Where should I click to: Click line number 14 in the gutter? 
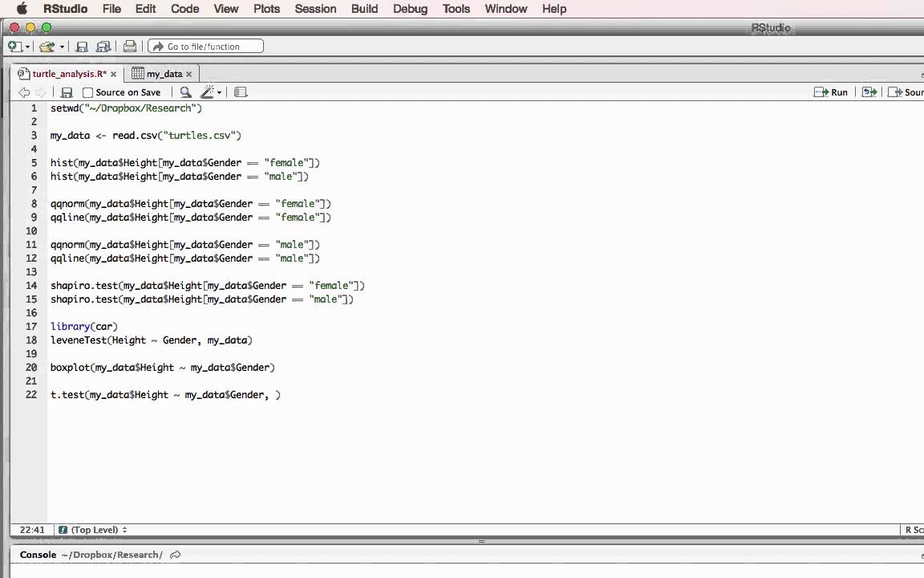[x=31, y=286]
